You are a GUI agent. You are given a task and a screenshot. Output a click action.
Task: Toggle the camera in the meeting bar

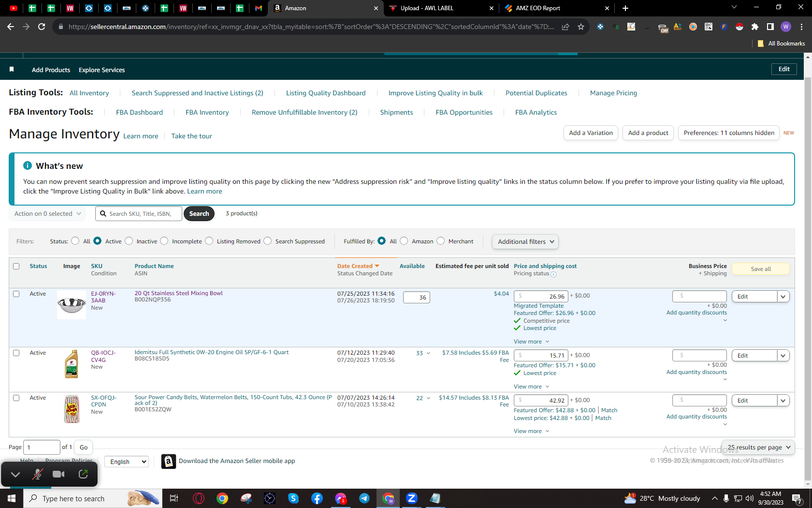(x=58, y=474)
